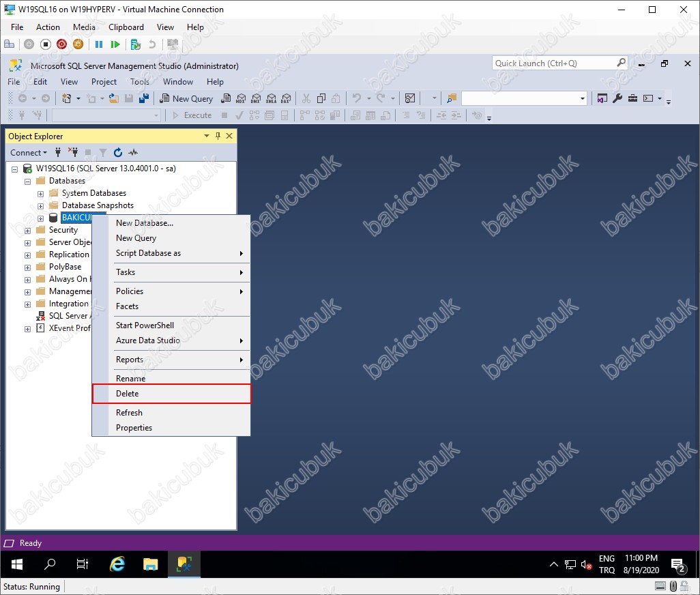
Task: Collapse the W19SQL16 server node
Action: click(15, 169)
